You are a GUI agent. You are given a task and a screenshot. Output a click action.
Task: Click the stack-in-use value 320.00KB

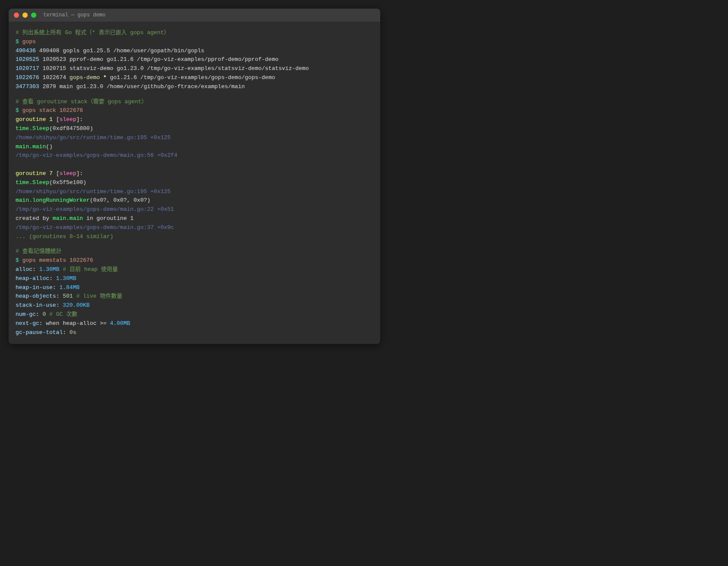pos(76,305)
